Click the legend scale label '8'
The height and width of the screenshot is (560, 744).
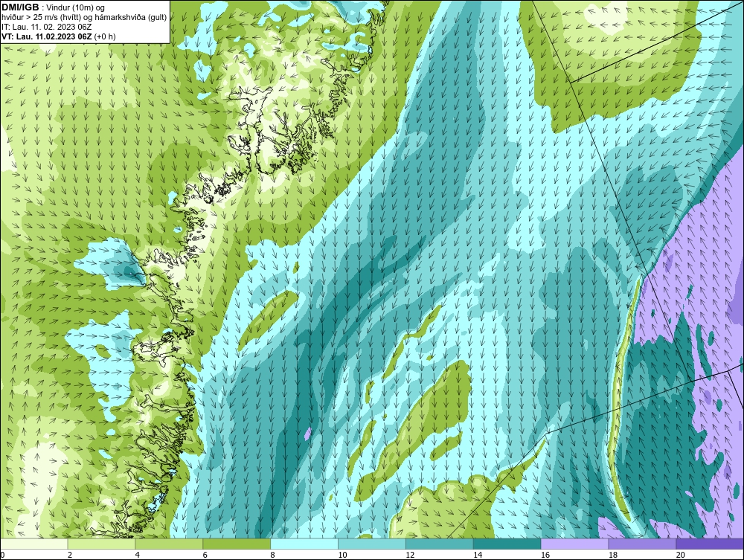coord(272,555)
